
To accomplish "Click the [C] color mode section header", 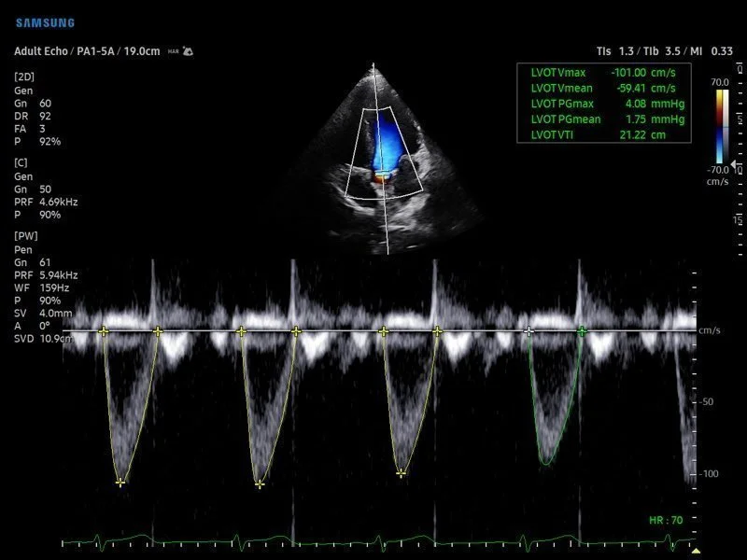I will [21, 162].
